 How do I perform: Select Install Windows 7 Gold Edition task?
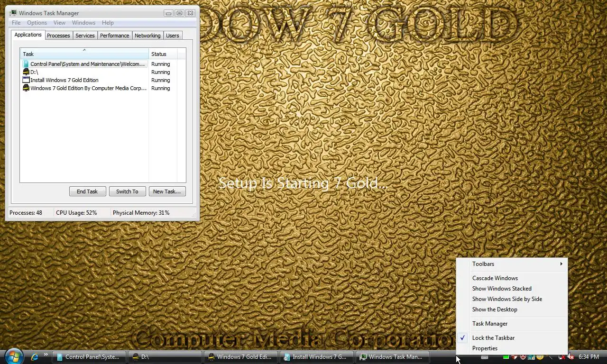click(x=84, y=80)
